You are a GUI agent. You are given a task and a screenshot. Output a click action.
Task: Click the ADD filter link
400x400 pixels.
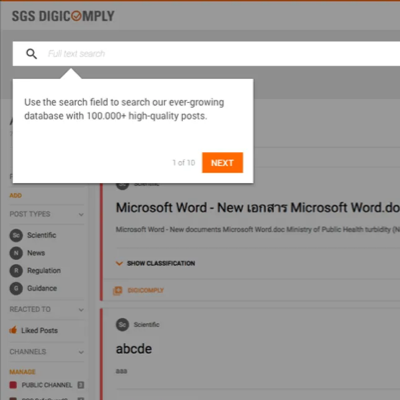[16, 195]
